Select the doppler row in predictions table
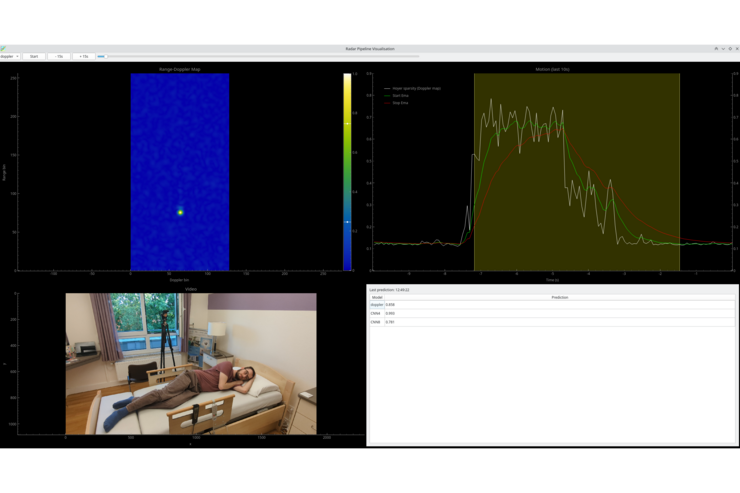740x493 pixels. point(552,305)
